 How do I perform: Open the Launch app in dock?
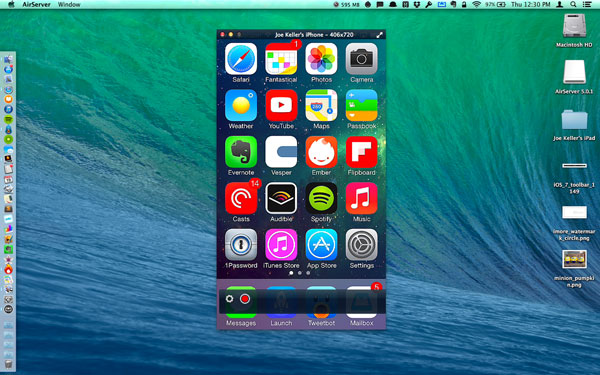(281, 302)
